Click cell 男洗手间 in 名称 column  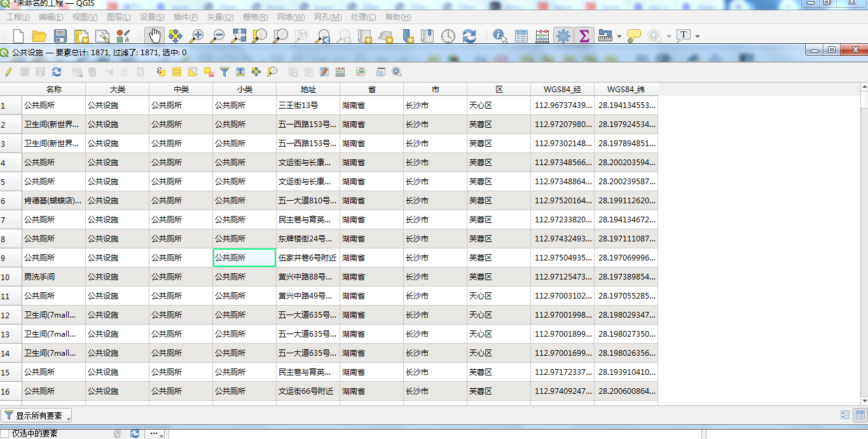pyautogui.click(x=54, y=277)
